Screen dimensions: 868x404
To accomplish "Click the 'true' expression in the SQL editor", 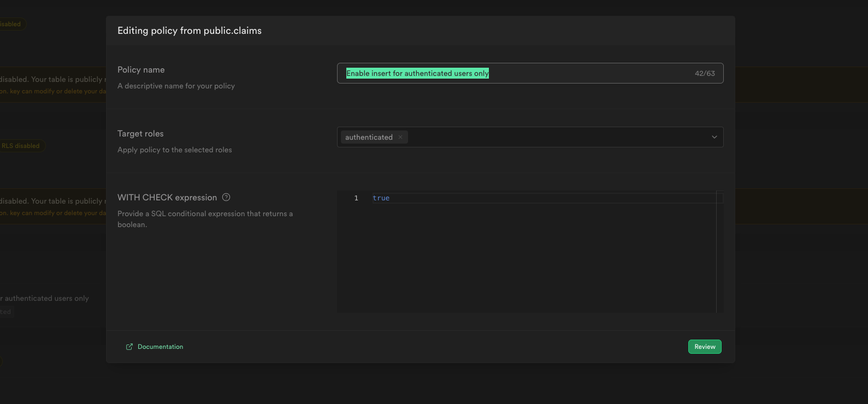I will click(x=381, y=198).
